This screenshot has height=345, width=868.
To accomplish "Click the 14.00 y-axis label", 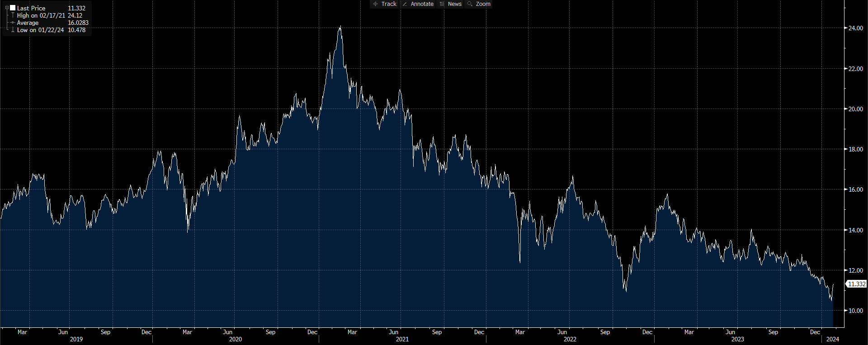I will click(855, 230).
